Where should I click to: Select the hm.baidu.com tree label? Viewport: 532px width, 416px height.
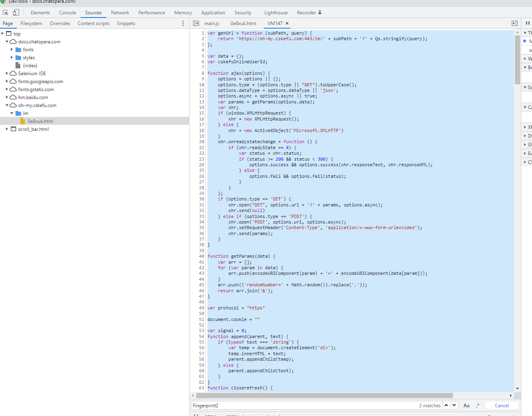[33, 97]
